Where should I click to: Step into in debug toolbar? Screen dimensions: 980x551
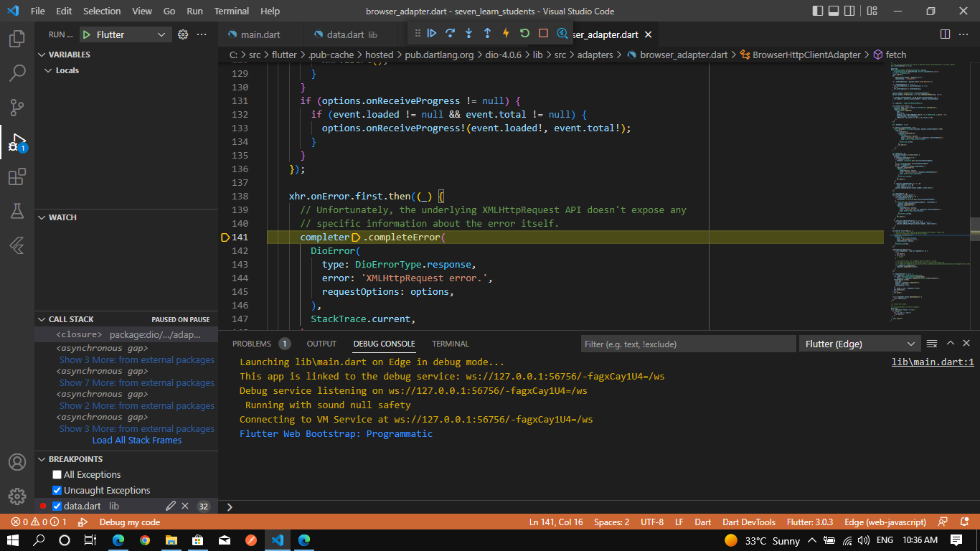click(469, 33)
